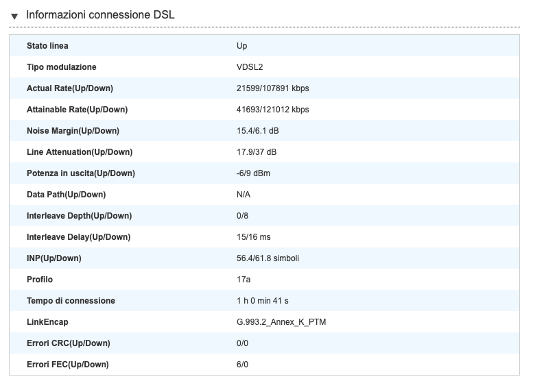Click the Data Path N/A value
The image size is (533, 392).
point(244,195)
